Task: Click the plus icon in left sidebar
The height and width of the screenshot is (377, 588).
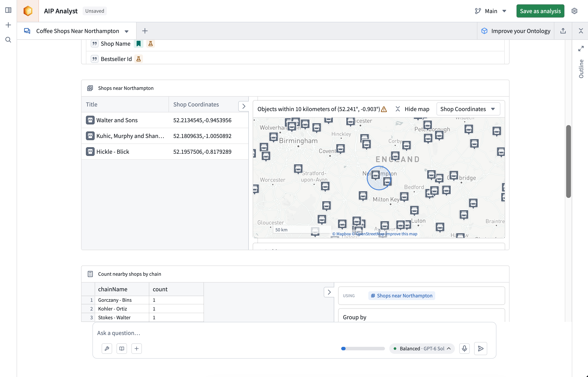Action: click(x=8, y=25)
